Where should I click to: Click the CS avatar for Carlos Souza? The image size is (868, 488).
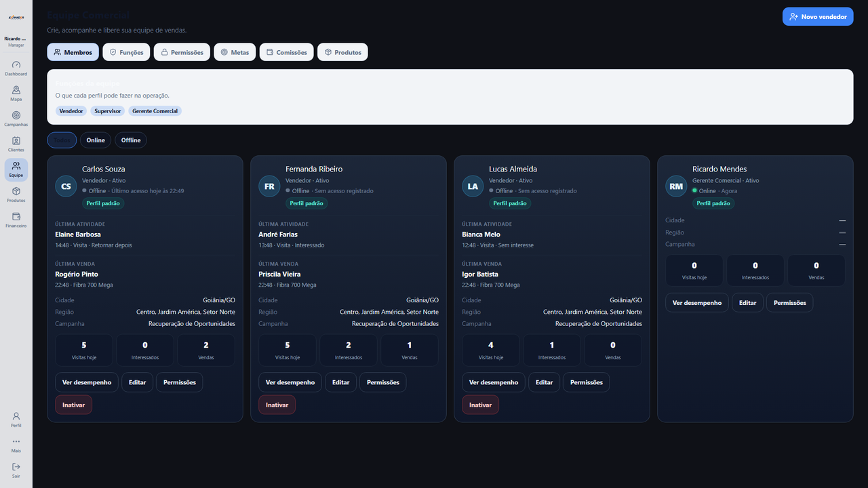(66, 186)
